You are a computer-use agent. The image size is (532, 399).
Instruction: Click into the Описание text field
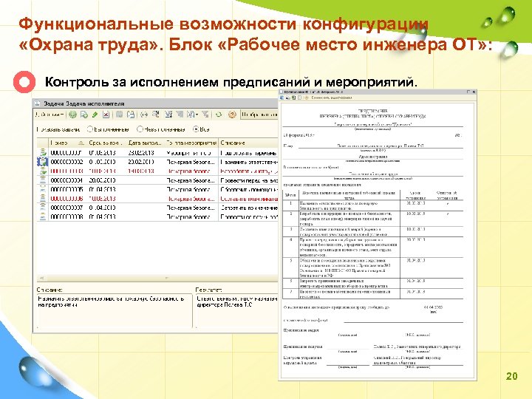tap(115, 311)
